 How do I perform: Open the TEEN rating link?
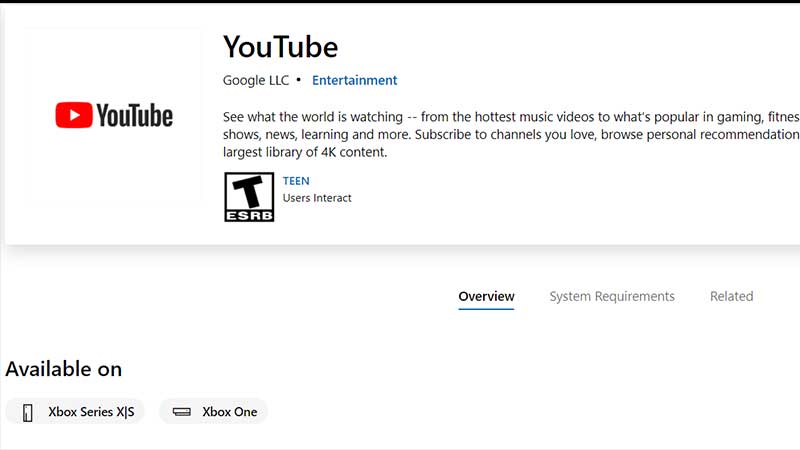click(x=296, y=181)
